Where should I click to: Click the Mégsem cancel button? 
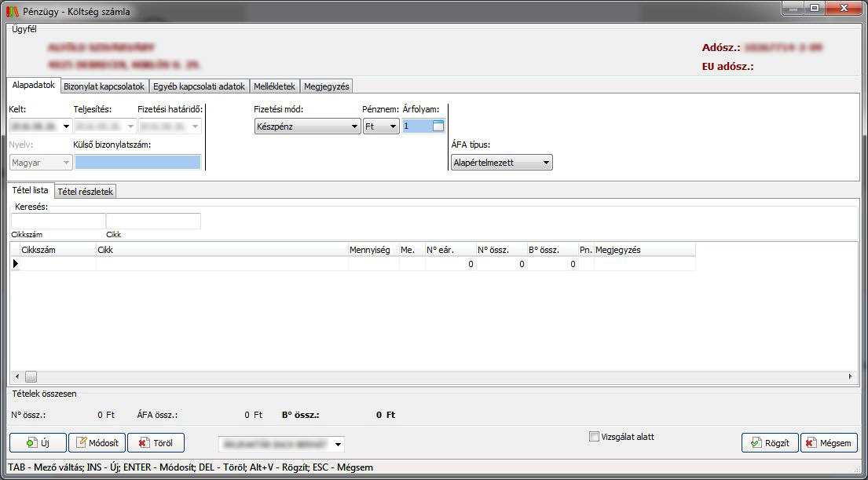829,443
